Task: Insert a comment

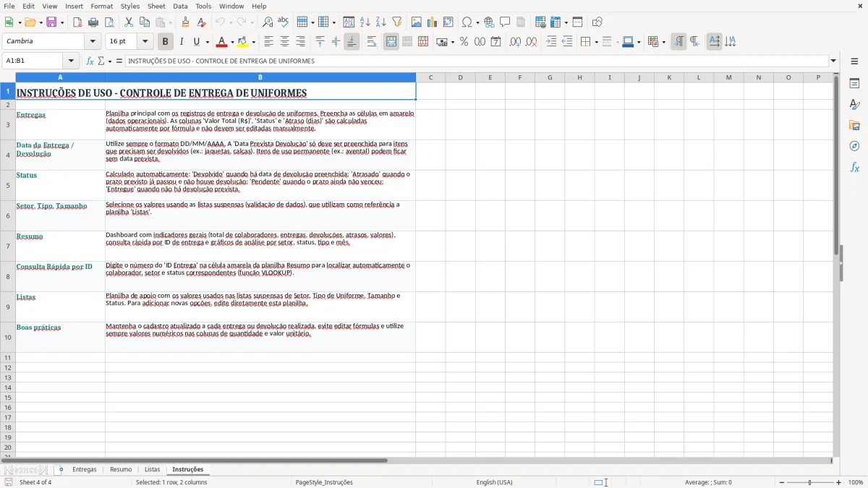Action: pos(505,22)
